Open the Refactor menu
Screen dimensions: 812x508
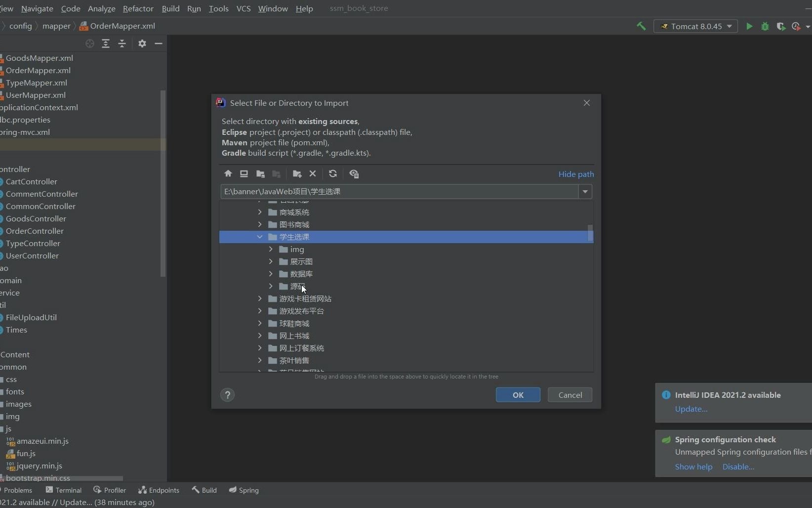[138, 8]
